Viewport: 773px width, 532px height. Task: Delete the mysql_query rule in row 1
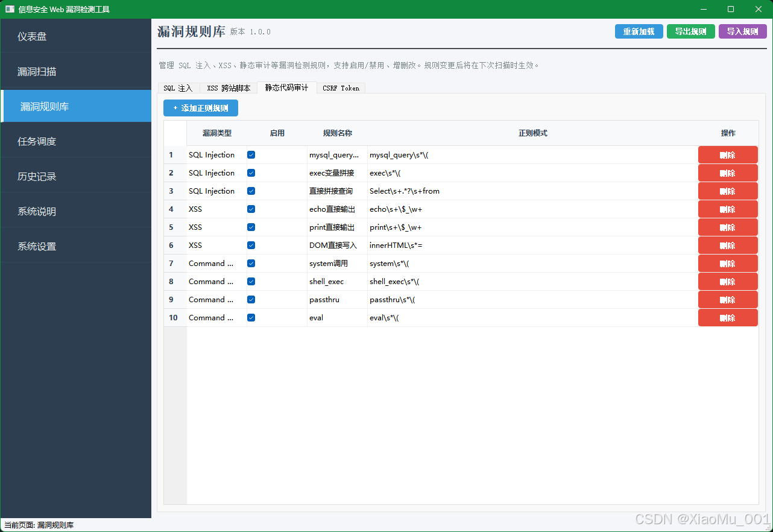point(728,155)
